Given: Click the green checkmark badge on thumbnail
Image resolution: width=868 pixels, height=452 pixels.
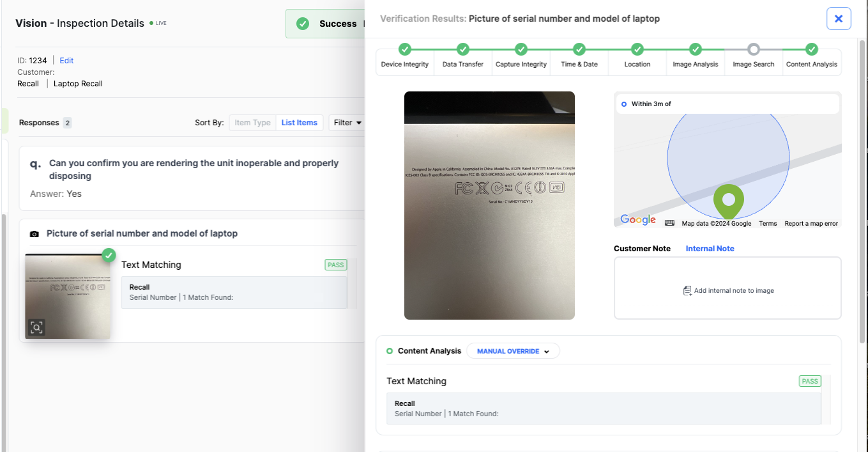Looking at the screenshot, I should 109,255.
